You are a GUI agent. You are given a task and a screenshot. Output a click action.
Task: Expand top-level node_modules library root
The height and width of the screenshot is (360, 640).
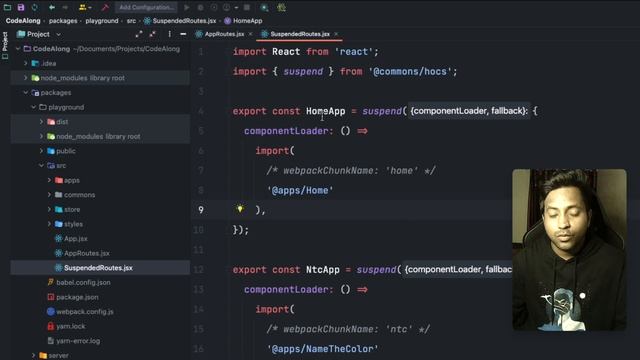[x=26, y=78]
